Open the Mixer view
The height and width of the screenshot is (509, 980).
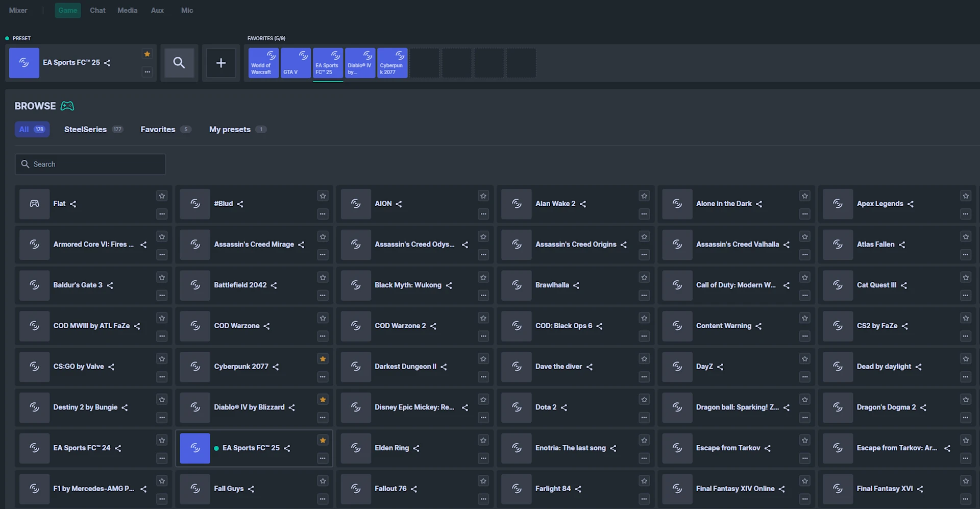[18, 10]
